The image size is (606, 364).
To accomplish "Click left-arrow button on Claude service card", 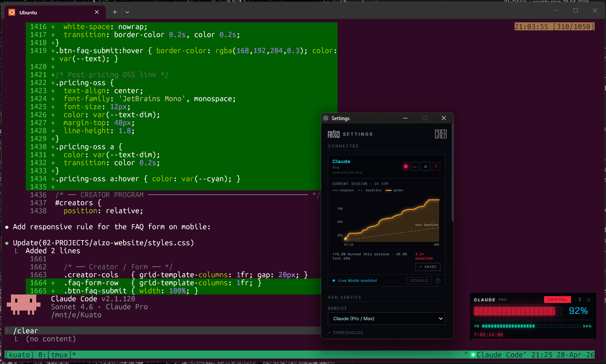I will [x=415, y=166].
